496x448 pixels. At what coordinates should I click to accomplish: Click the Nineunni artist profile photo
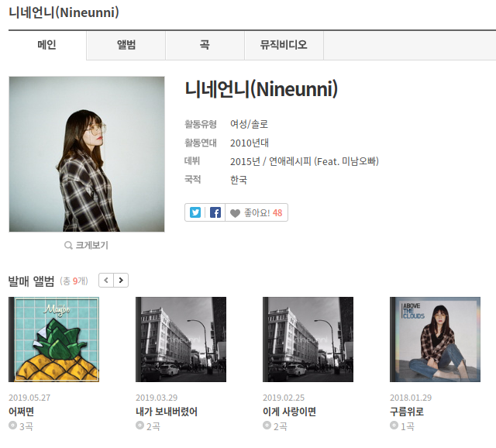point(87,154)
